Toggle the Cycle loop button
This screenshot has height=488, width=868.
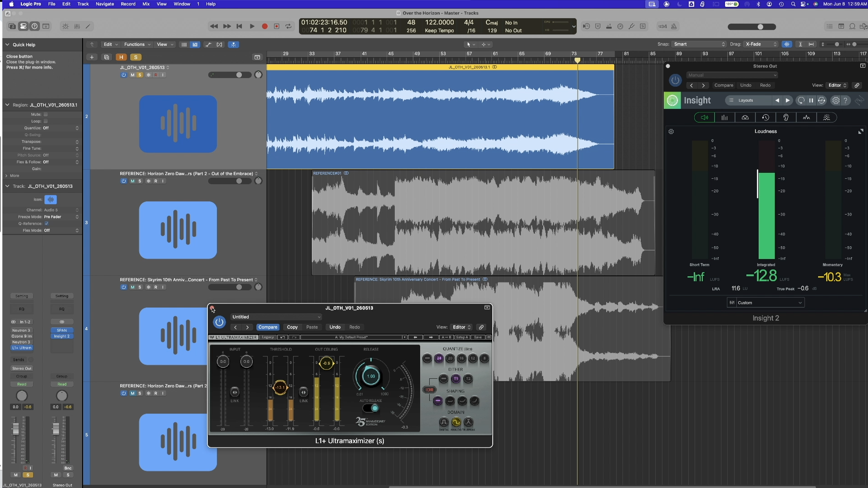coord(288,26)
